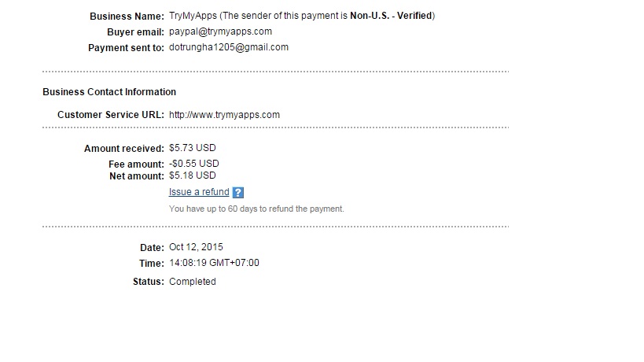This screenshot has width=644, height=362.
Task: Click the Net amount label
Action: coord(137,176)
